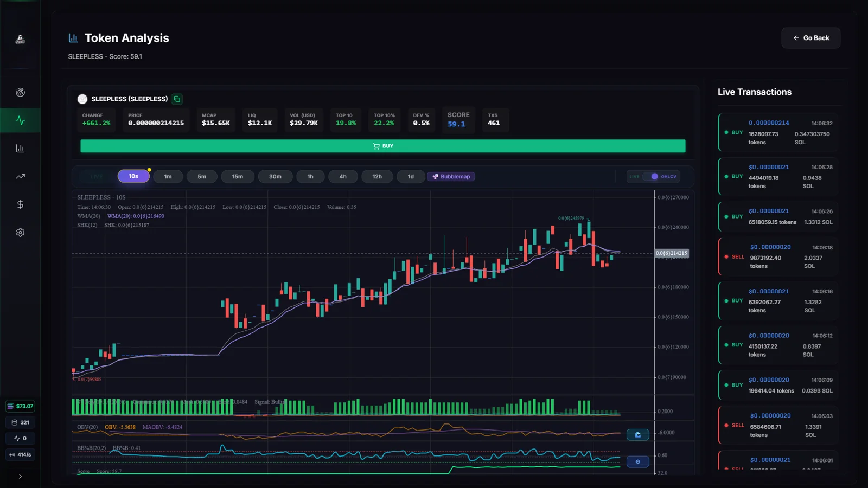
Task: Select the 10s timeframe tab
Action: (x=133, y=176)
